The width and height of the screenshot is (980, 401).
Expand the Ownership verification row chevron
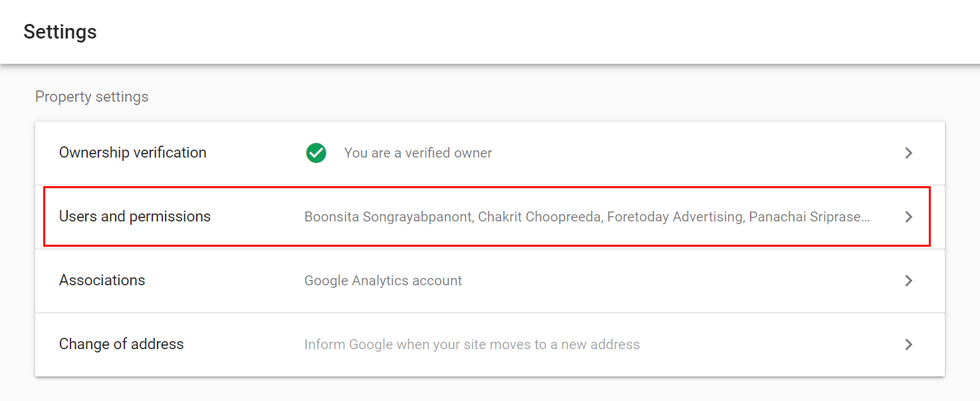tap(908, 153)
